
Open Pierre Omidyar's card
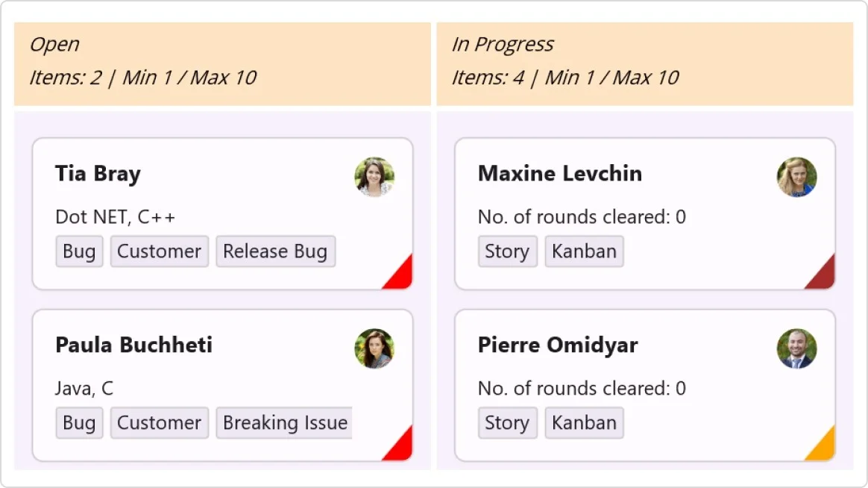644,384
